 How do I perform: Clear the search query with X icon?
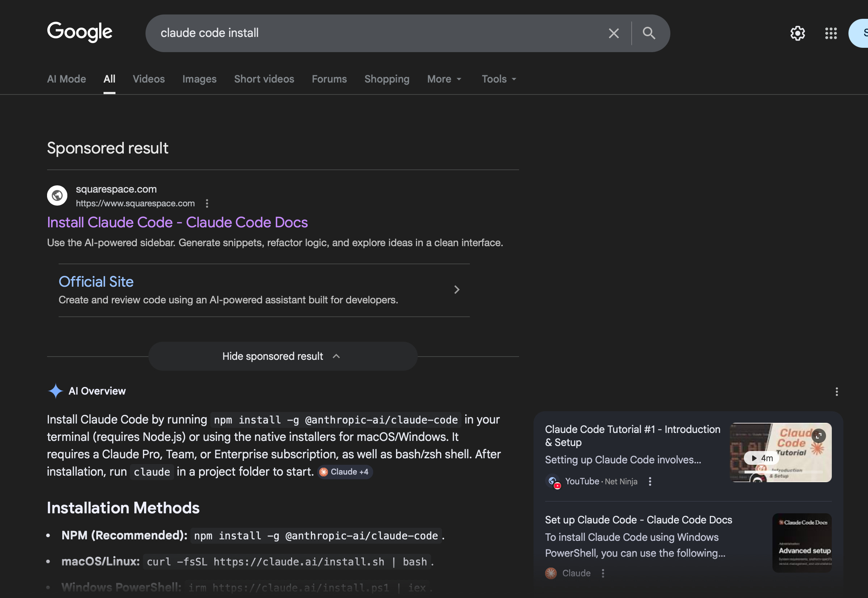tap(613, 33)
